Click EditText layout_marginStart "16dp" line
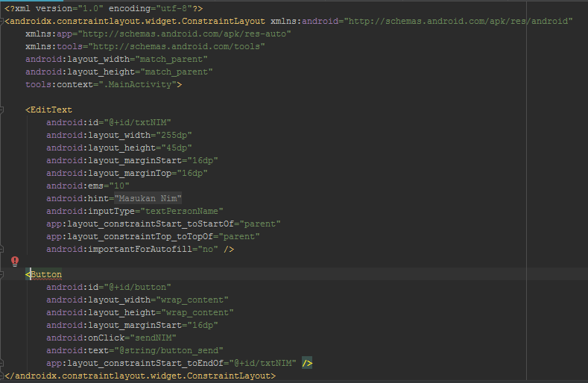Screen dimensions: 588x383 [132, 160]
